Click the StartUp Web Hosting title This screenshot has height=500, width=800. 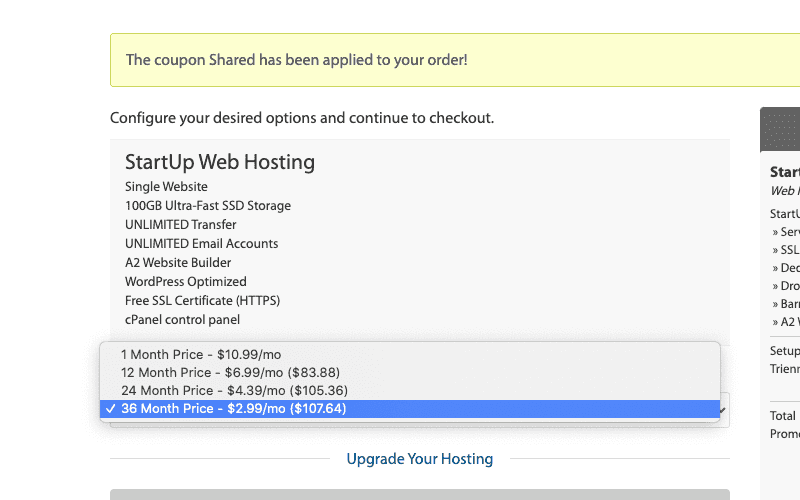220,162
